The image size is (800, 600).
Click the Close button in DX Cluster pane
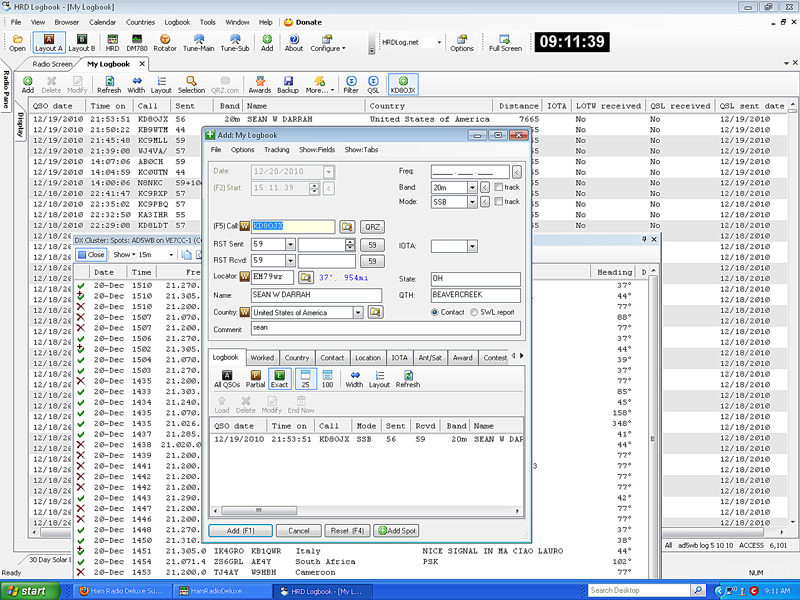tap(91, 254)
